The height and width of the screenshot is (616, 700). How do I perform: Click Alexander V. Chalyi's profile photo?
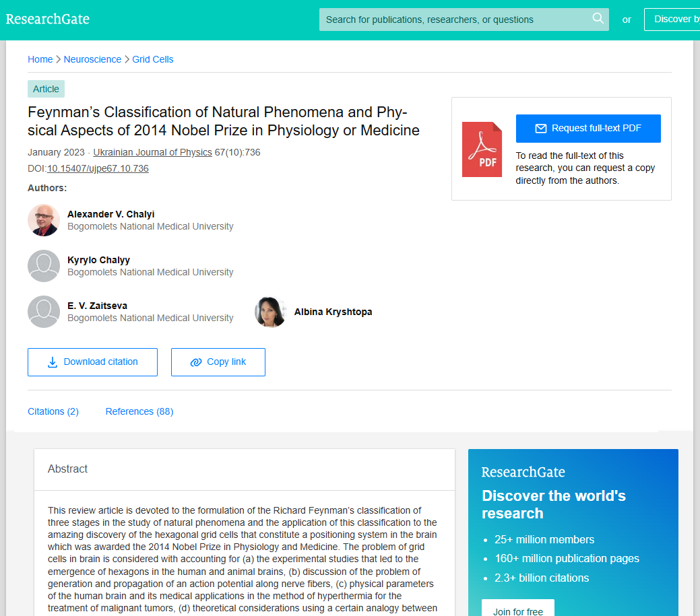[x=44, y=220]
